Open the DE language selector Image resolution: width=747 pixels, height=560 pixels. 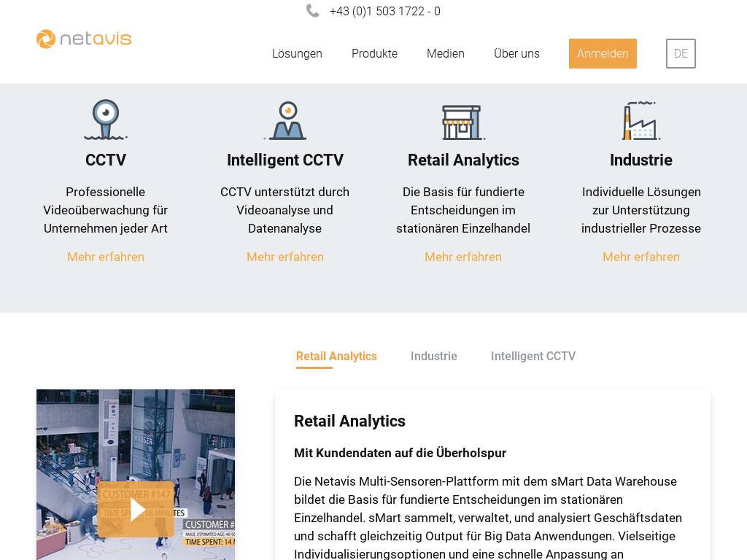[x=681, y=54]
